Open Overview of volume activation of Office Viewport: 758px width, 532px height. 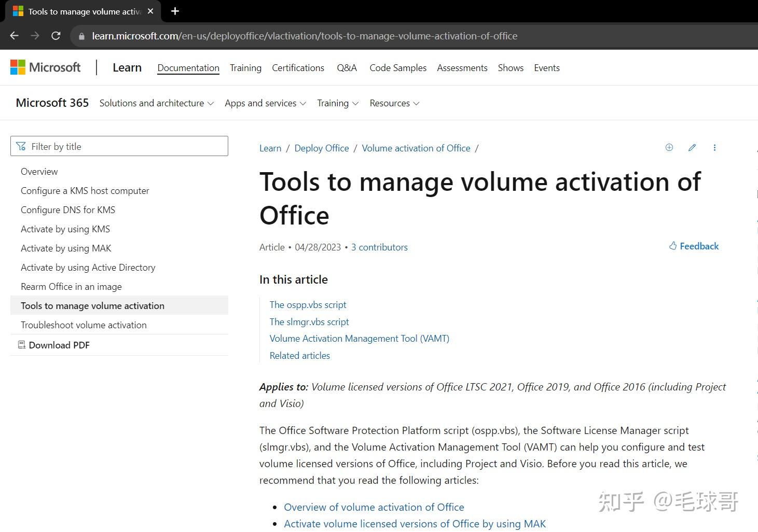pos(374,507)
